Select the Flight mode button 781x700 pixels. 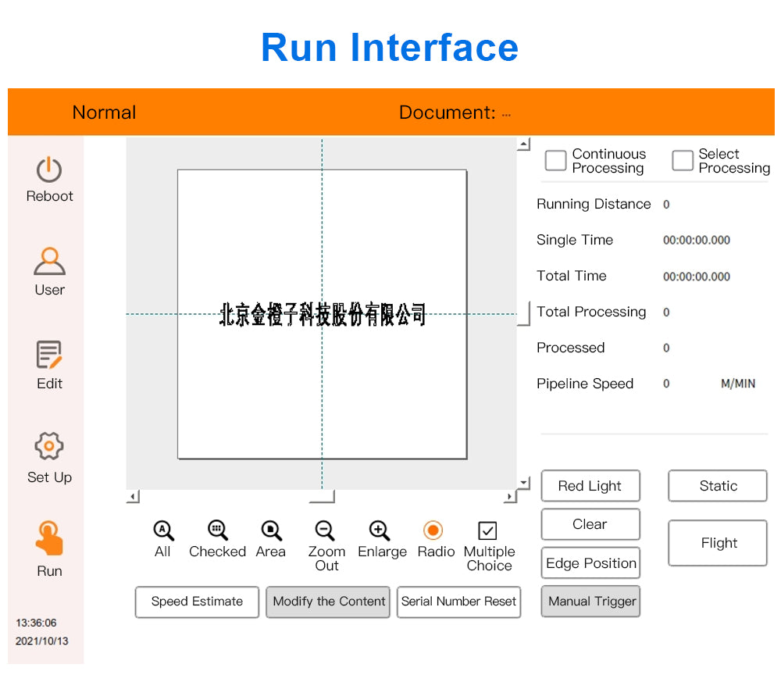(718, 543)
